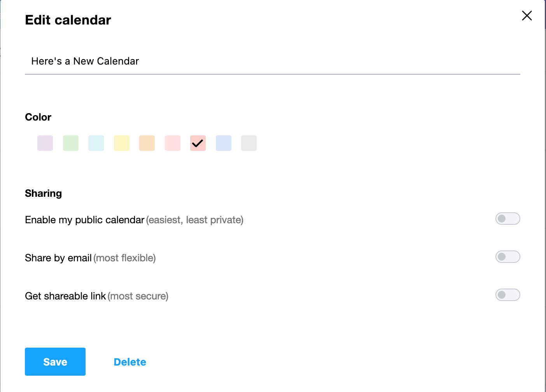Choose the light green color swatch
Screen dimensions: 546x392
point(71,143)
